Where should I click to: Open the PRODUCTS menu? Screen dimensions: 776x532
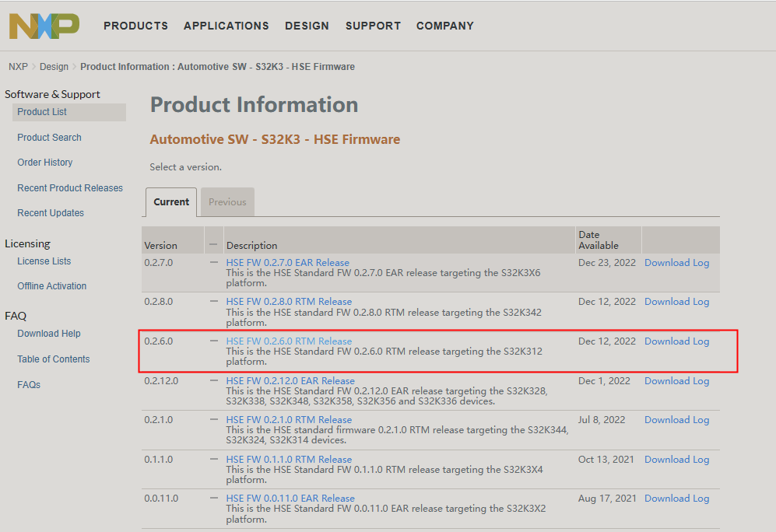[x=135, y=26]
